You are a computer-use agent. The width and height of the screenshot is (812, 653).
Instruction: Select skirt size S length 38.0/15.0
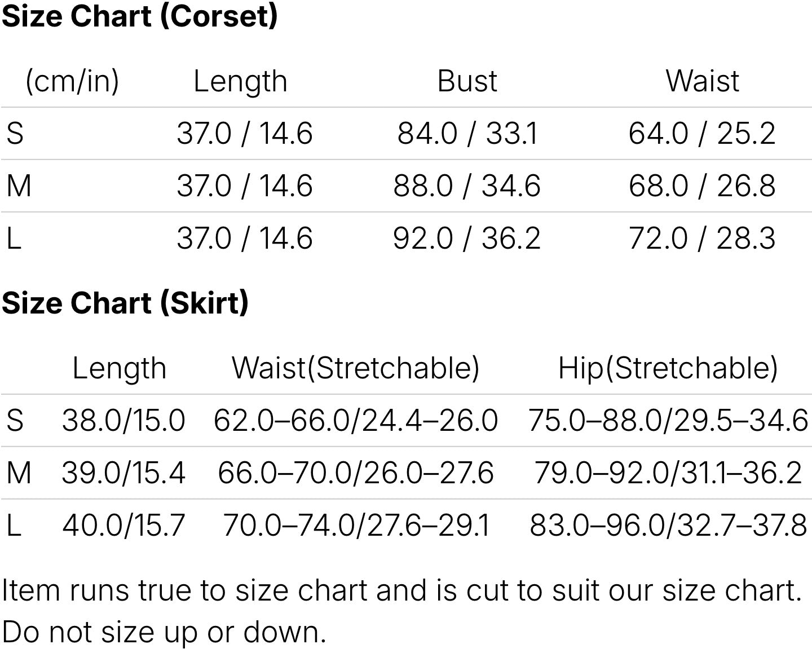coord(123,421)
